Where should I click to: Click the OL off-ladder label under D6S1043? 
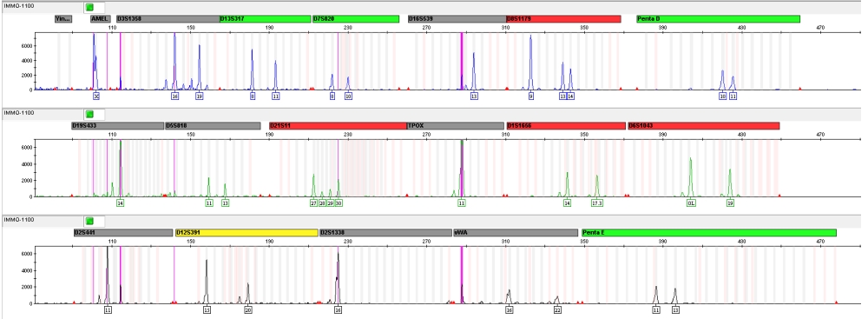(690, 203)
